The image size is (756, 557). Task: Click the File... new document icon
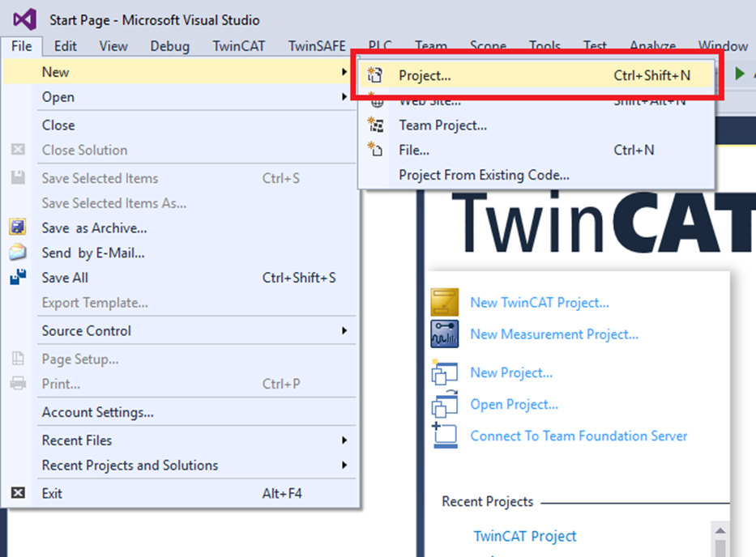coord(374,151)
